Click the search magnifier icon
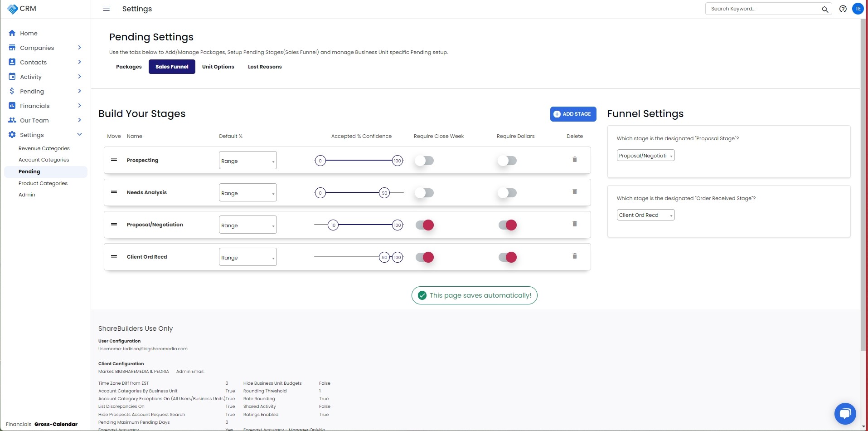This screenshot has width=868, height=431. pos(825,9)
